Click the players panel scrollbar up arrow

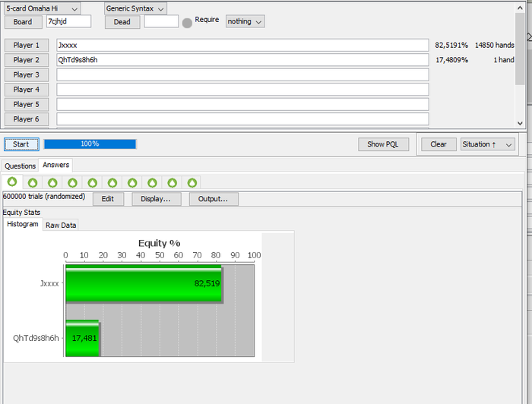click(520, 8)
